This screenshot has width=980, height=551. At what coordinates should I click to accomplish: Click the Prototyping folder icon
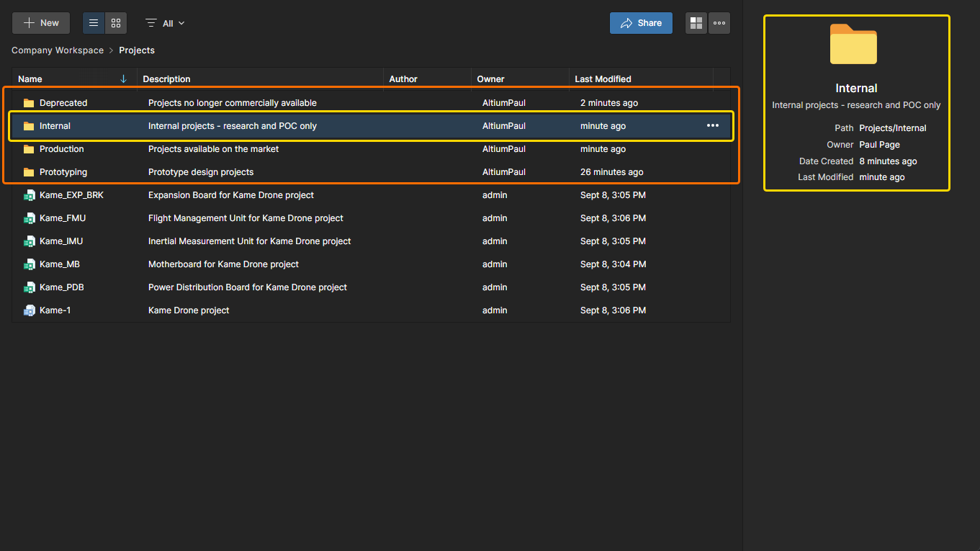pos(29,172)
